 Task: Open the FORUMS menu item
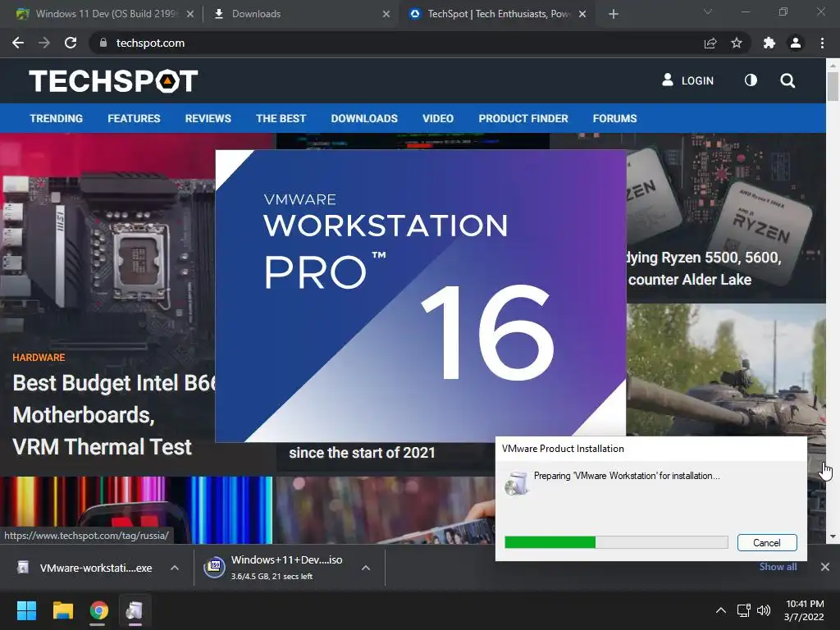pos(614,118)
